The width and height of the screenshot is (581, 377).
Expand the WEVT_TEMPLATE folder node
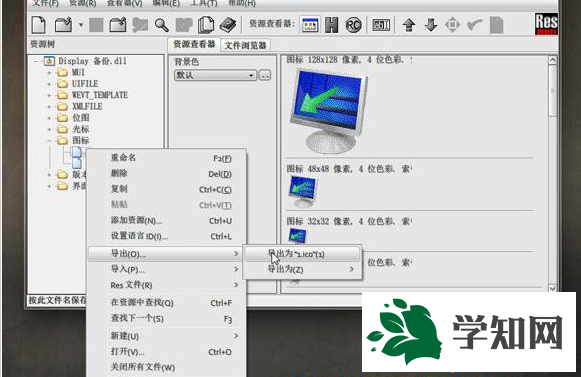[49, 95]
